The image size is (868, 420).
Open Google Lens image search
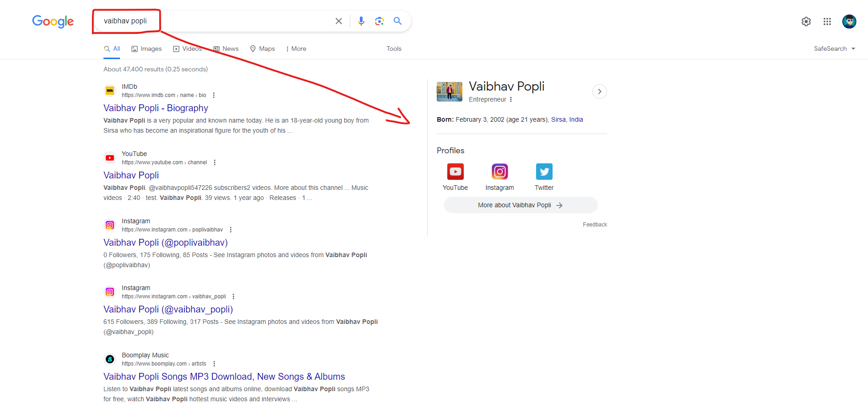[x=380, y=21]
